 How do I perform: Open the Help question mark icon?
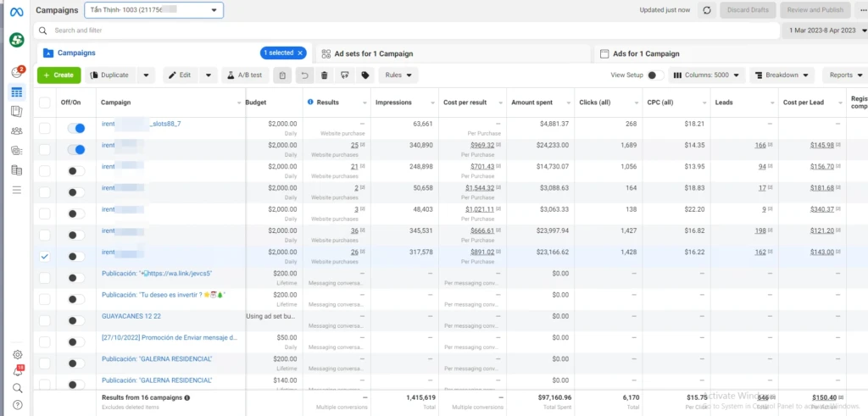coord(17,404)
